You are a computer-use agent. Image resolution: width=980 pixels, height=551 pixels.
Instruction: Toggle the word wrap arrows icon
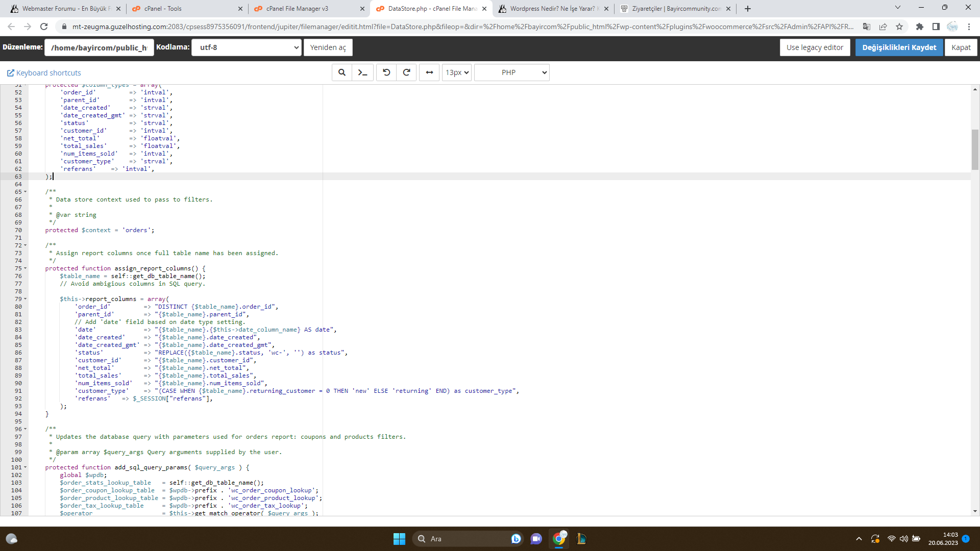point(429,72)
